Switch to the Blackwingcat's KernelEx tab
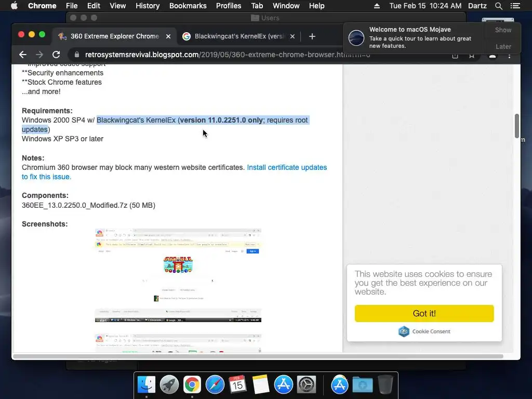 click(239, 36)
